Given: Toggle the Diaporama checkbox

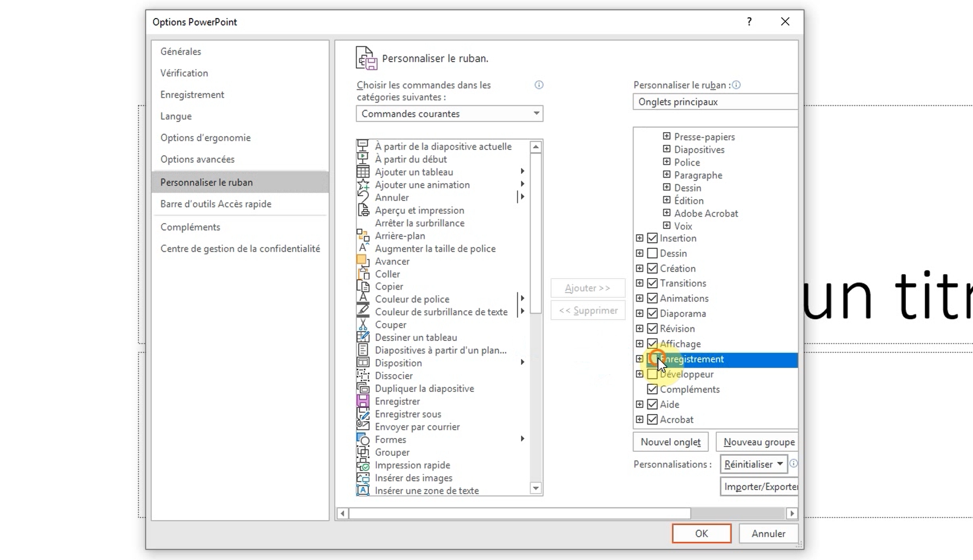Looking at the screenshot, I should (x=652, y=314).
